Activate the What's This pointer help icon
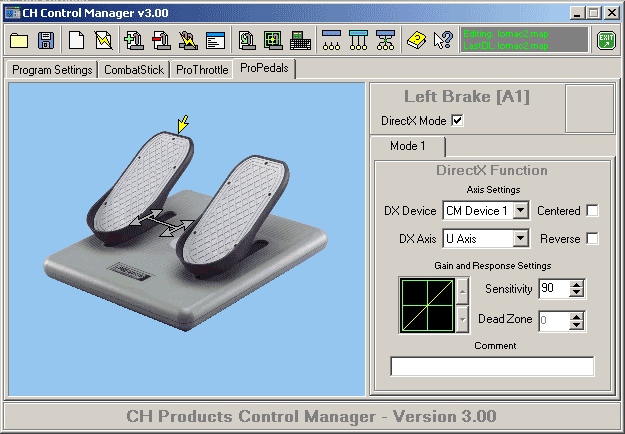This screenshot has height=434, width=625. pos(443,40)
